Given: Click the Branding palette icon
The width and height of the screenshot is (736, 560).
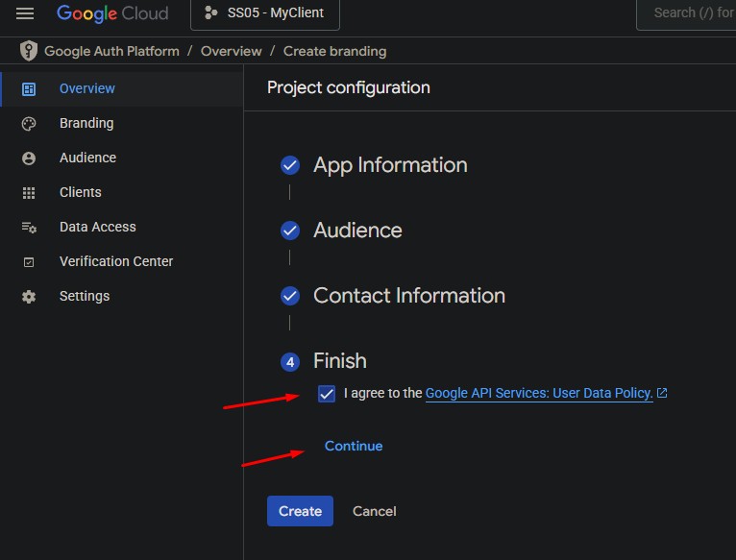Looking at the screenshot, I should (x=29, y=123).
